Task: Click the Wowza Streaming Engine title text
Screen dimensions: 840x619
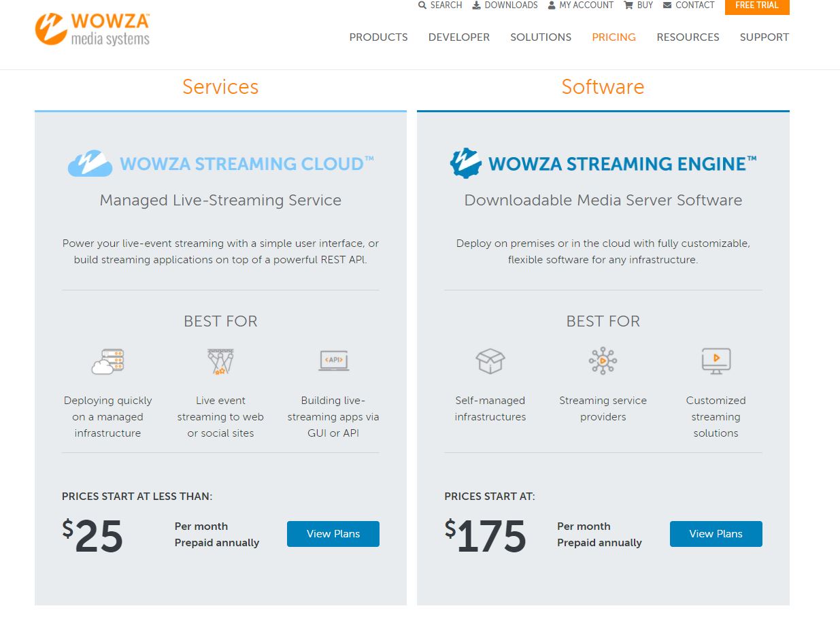Action: point(622,164)
